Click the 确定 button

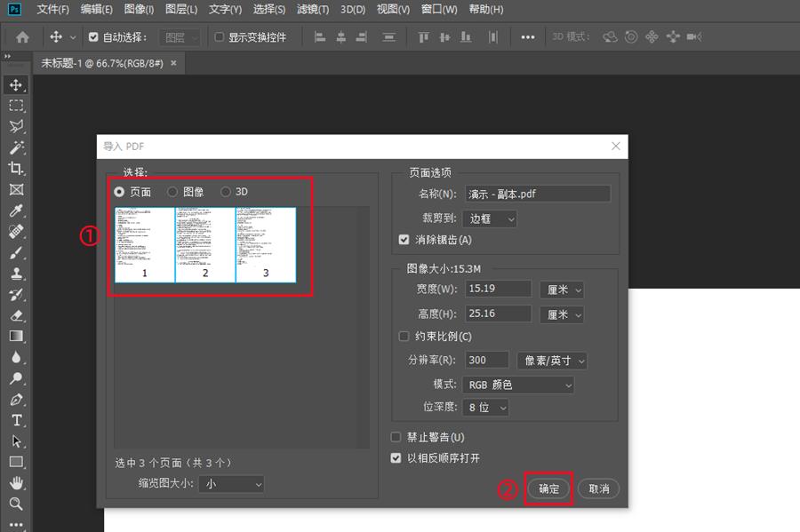pyautogui.click(x=548, y=488)
